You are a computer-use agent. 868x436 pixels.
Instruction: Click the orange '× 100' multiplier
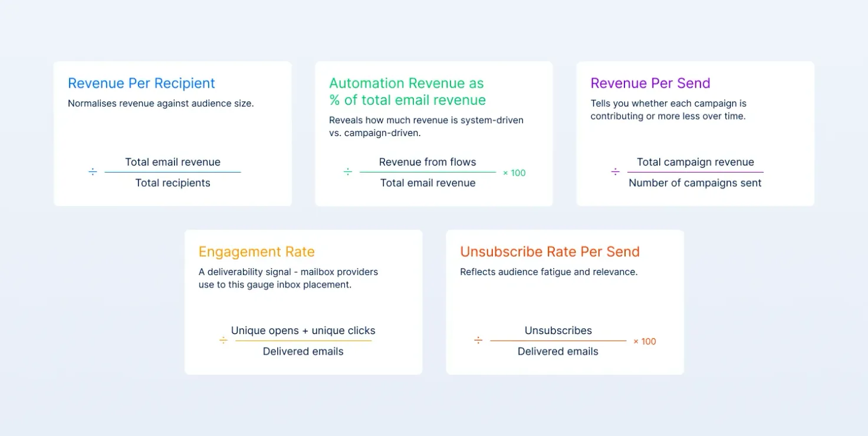[645, 342]
